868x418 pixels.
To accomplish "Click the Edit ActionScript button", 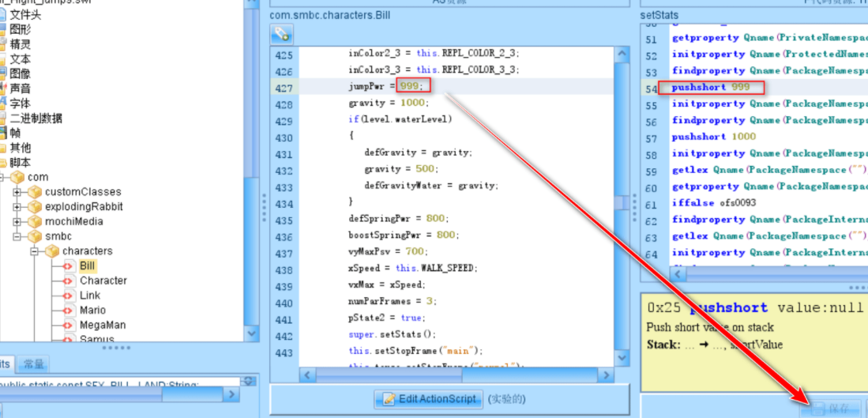I will tap(430, 398).
